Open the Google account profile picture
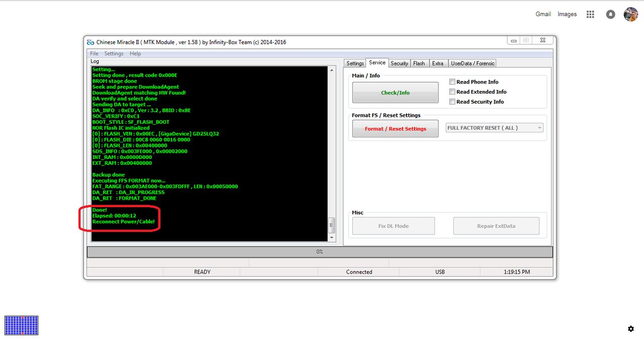 click(x=631, y=15)
